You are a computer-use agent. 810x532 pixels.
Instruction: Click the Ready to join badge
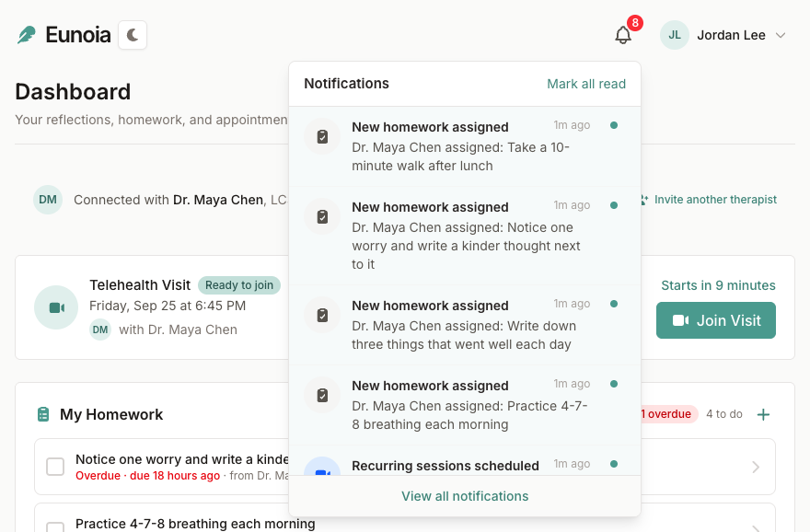tap(239, 285)
